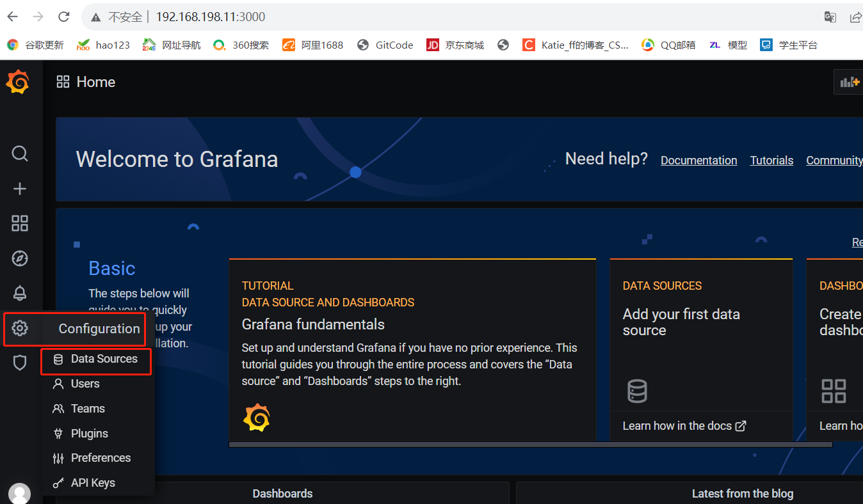Open the 360搜索 bookmark
The width and height of the screenshot is (863, 504).
point(241,45)
